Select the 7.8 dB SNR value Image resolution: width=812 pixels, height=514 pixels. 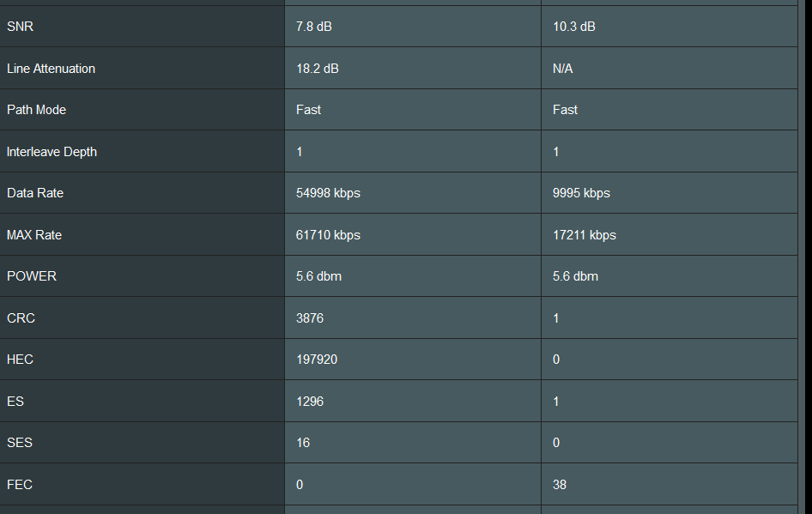point(314,27)
